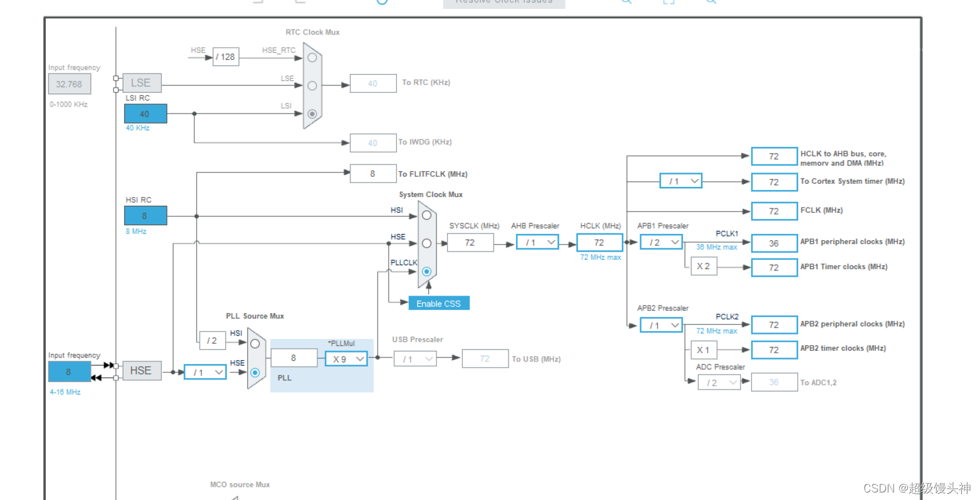
Task: Open the Cortex System timer divider dropdown
Action: 681,181
